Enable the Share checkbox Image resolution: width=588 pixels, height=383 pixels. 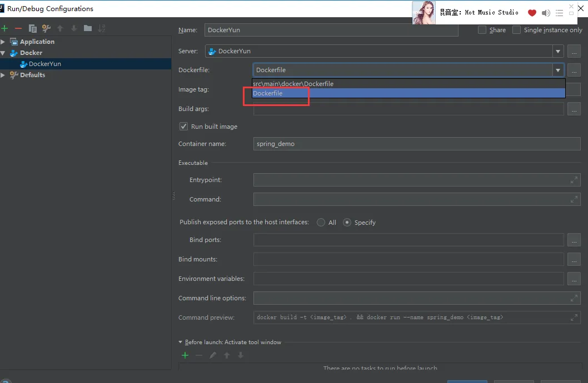pyautogui.click(x=482, y=30)
